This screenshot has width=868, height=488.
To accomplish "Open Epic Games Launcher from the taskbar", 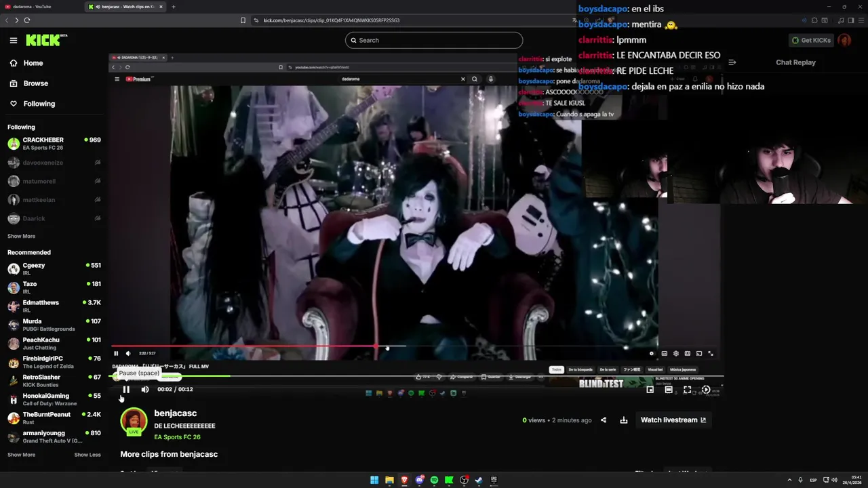I will (494, 480).
